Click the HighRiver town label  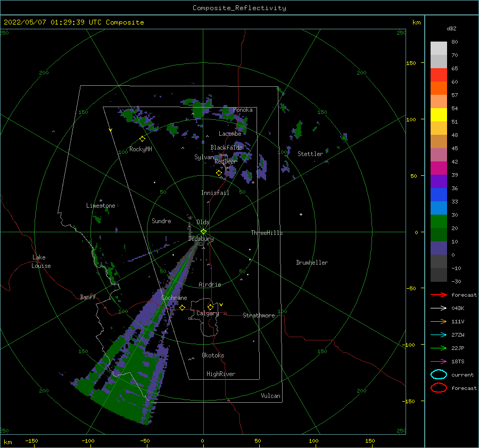click(221, 374)
